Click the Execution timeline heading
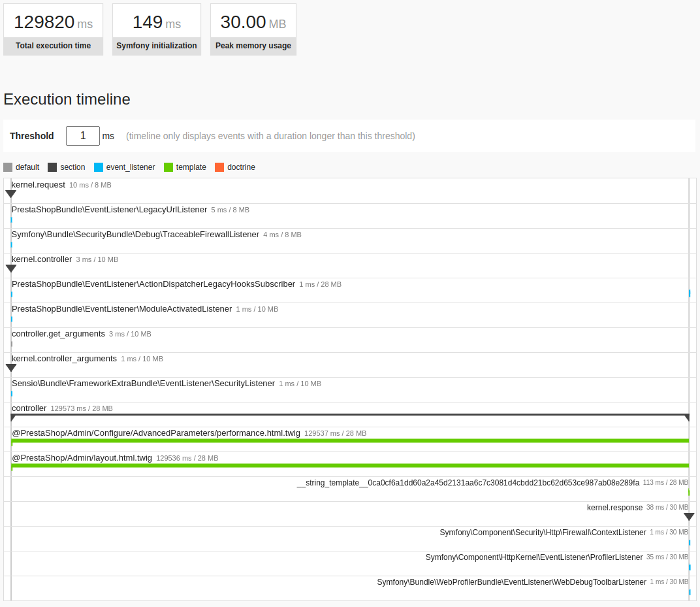This screenshot has height=607, width=700. pos(67,99)
